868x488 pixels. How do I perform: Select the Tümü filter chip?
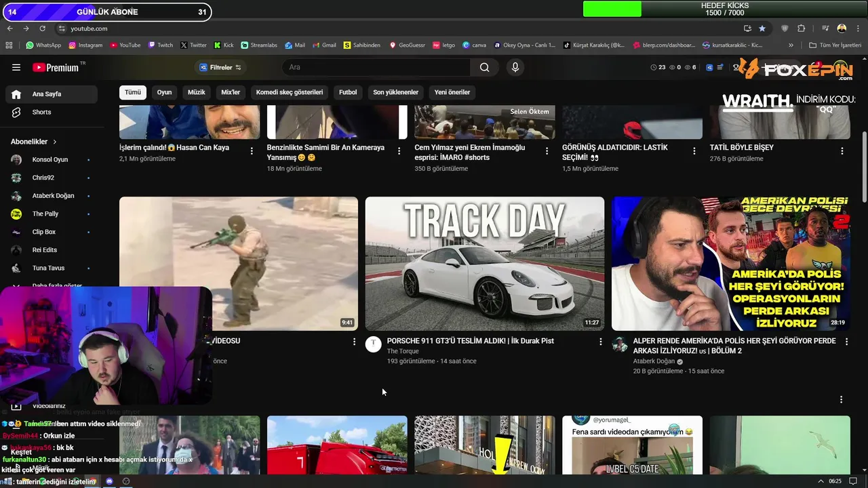133,92
